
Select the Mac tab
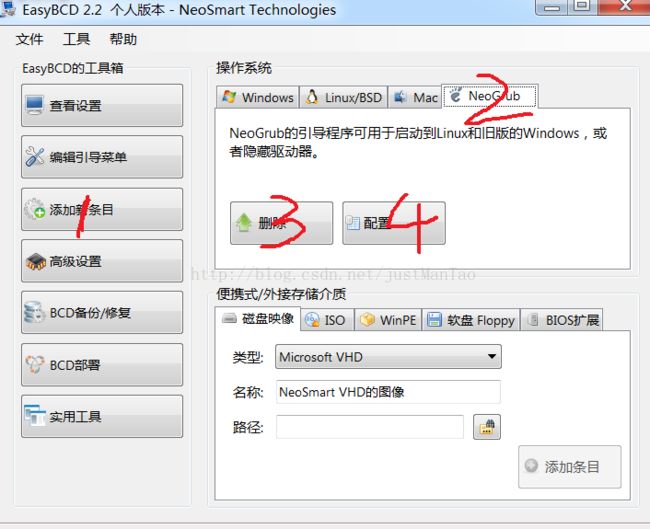coord(415,98)
